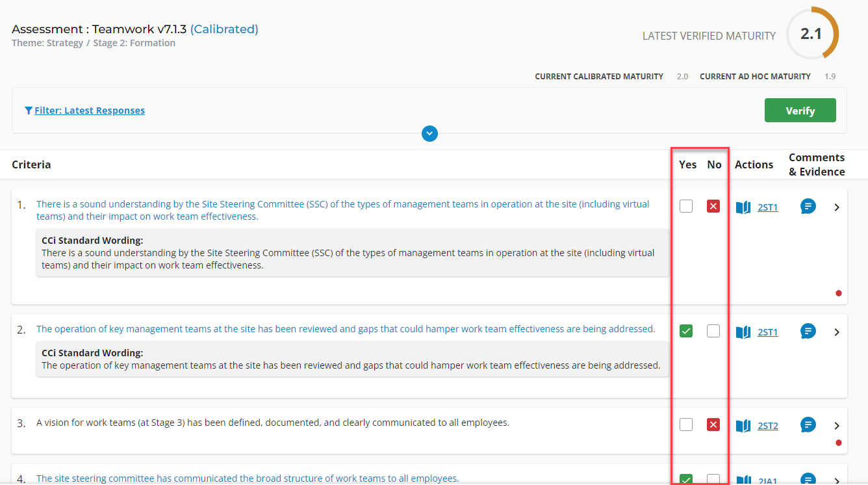Screen dimensions: 868x485
Task: Click the 2.1 maturity gauge dial
Action: tap(812, 33)
